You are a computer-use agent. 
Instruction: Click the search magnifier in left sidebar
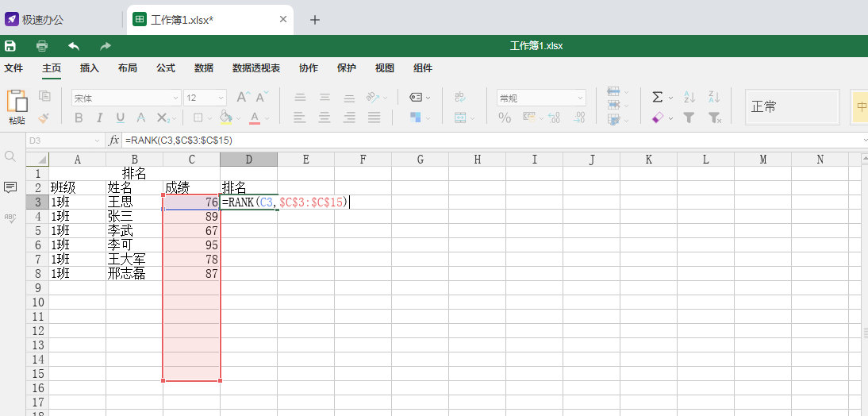(x=10, y=156)
